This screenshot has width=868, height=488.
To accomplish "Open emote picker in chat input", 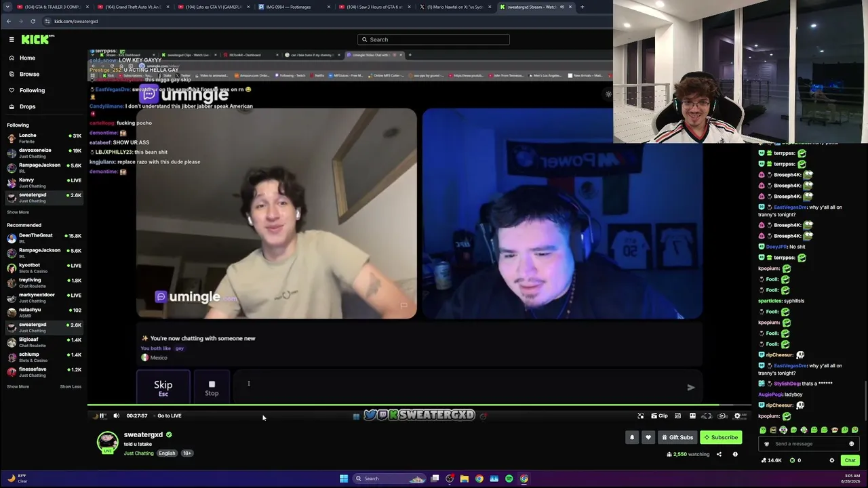I will [851, 444].
